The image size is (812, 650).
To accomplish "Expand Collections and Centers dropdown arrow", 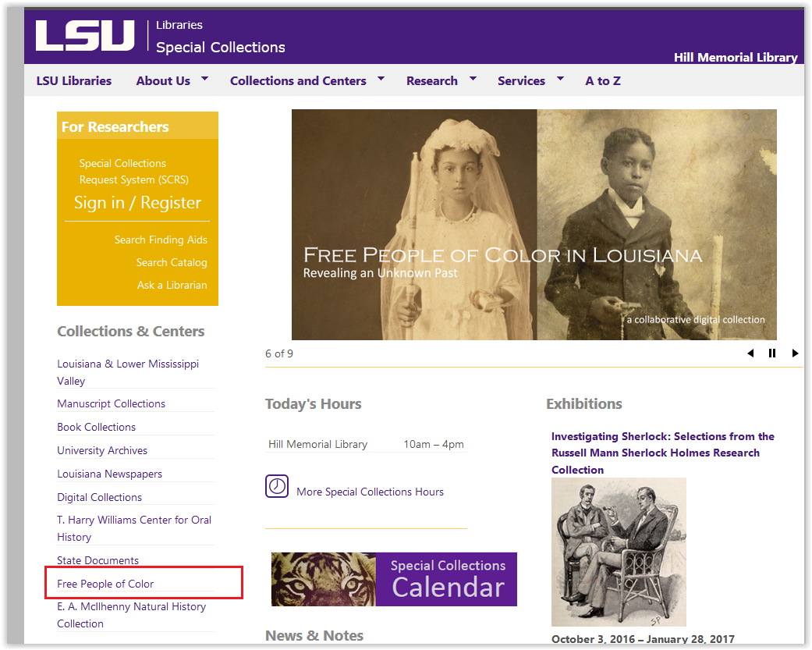I will 381,79.
